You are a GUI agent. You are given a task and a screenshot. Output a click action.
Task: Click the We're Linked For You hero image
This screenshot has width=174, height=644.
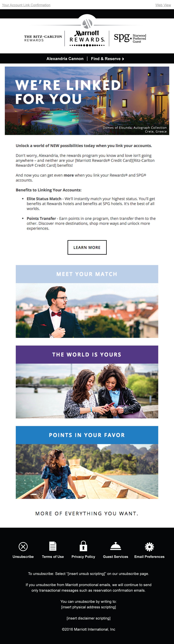coord(87,101)
